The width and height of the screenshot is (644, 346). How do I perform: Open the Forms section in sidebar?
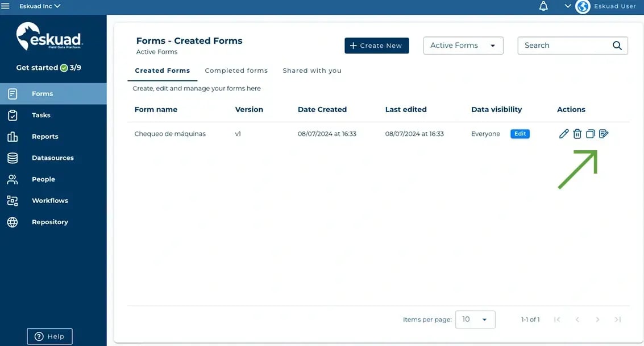pos(42,93)
